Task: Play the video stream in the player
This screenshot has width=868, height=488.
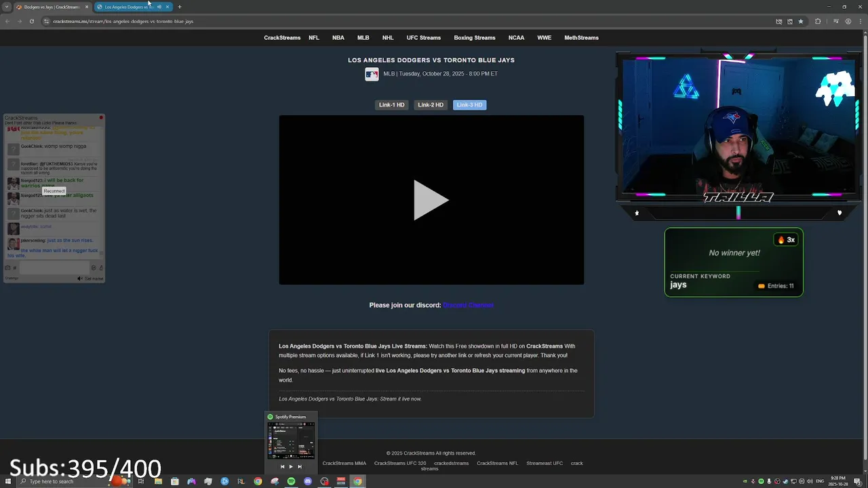Action: pyautogui.click(x=431, y=200)
